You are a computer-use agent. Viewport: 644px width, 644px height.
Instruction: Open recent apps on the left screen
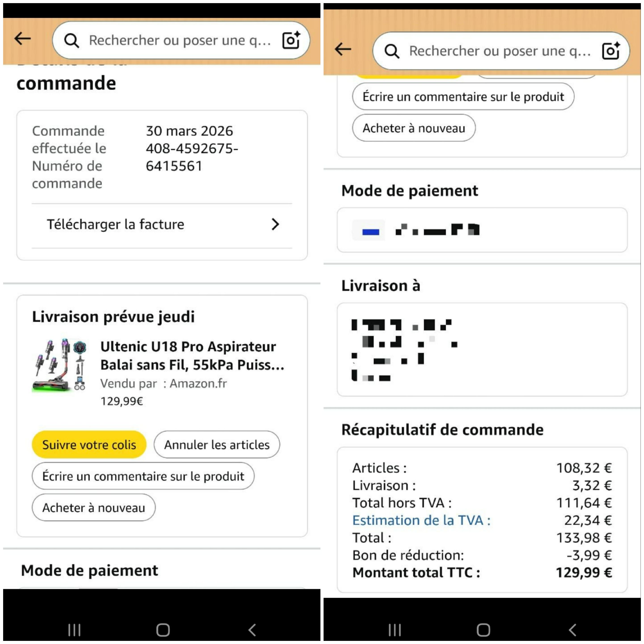(74, 630)
